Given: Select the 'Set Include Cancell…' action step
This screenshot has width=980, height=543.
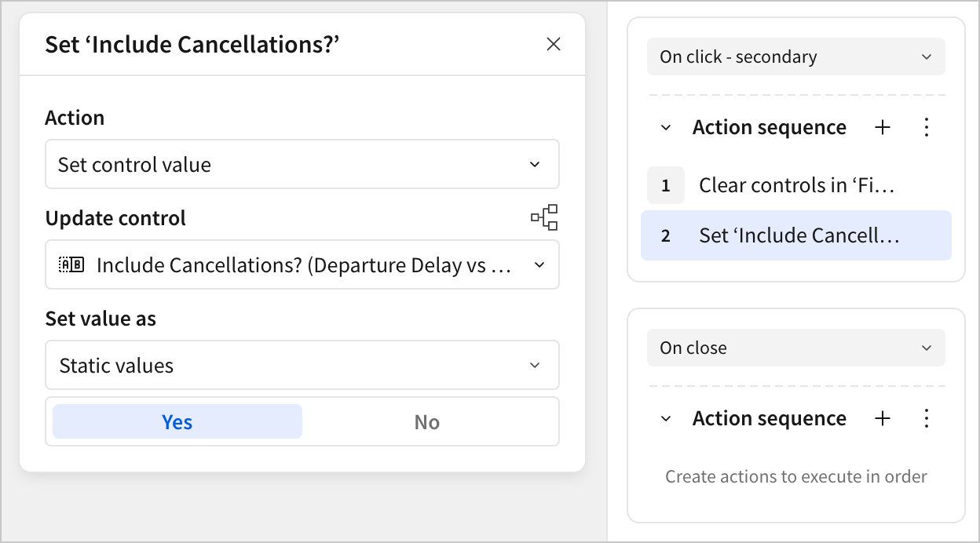Looking at the screenshot, I should click(797, 235).
